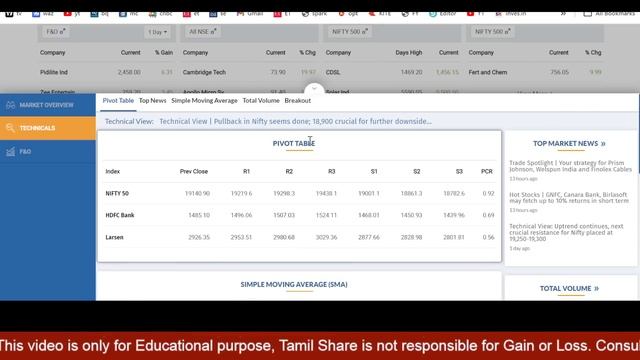Click Larsen Prev Close 2926.35
The height and width of the screenshot is (360, 640).
coord(199,237)
